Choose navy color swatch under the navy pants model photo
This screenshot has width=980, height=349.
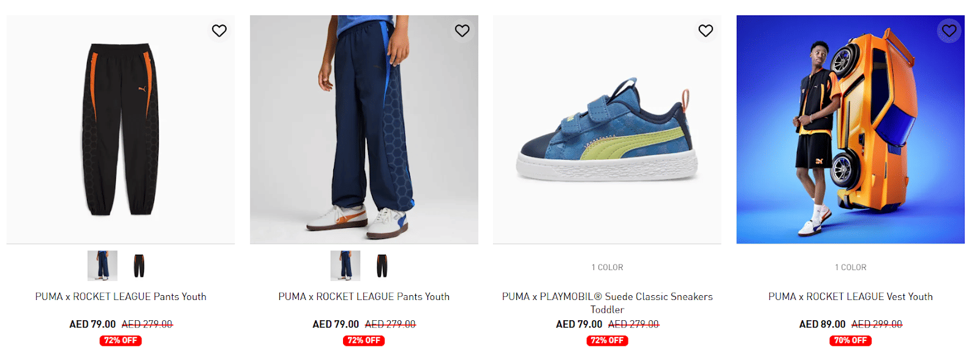pos(345,266)
